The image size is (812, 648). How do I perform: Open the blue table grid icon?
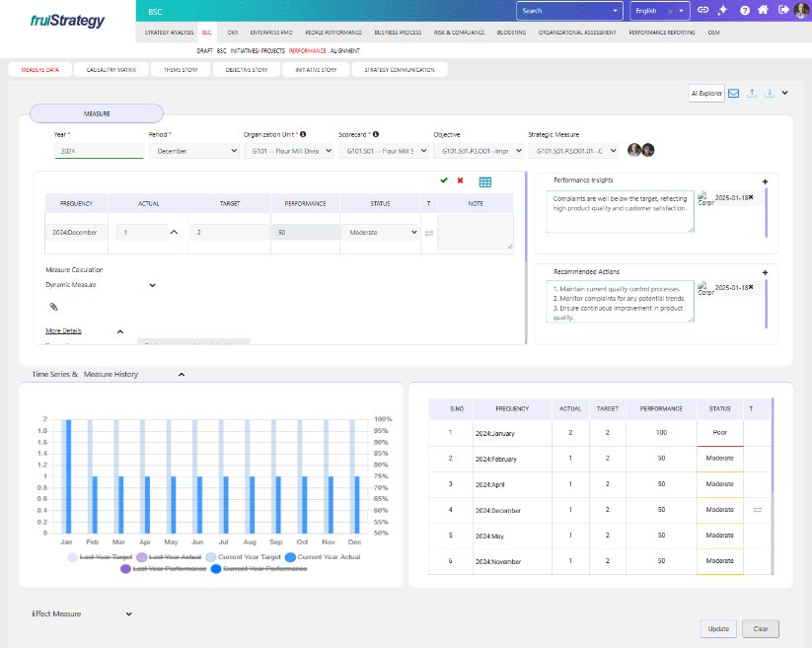coord(484,181)
